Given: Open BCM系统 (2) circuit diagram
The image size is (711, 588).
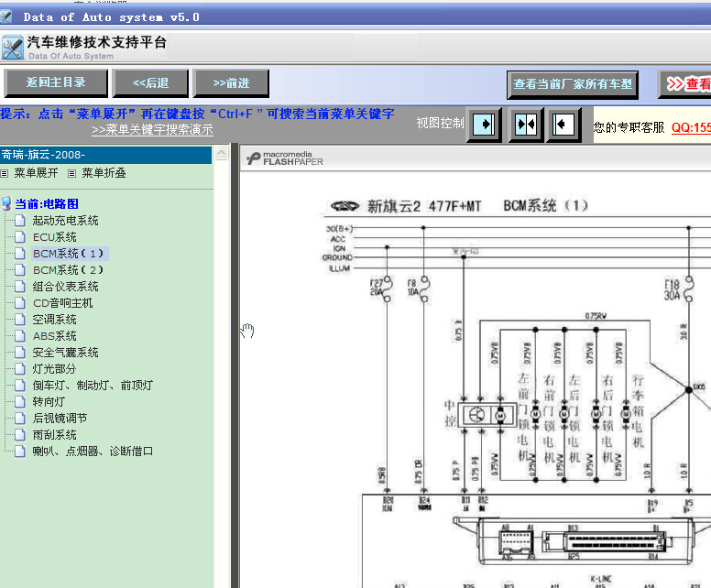Looking at the screenshot, I should pyautogui.click(x=68, y=270).
